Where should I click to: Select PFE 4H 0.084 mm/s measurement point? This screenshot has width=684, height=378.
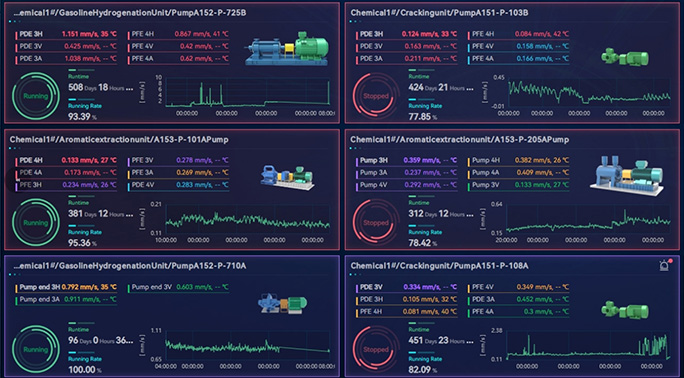click(x=519, y=34)
